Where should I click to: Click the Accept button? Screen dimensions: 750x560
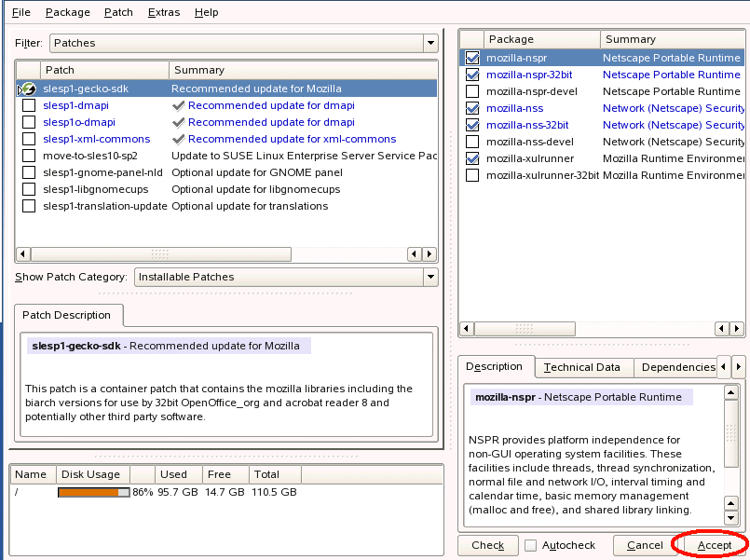pos(714,546)
